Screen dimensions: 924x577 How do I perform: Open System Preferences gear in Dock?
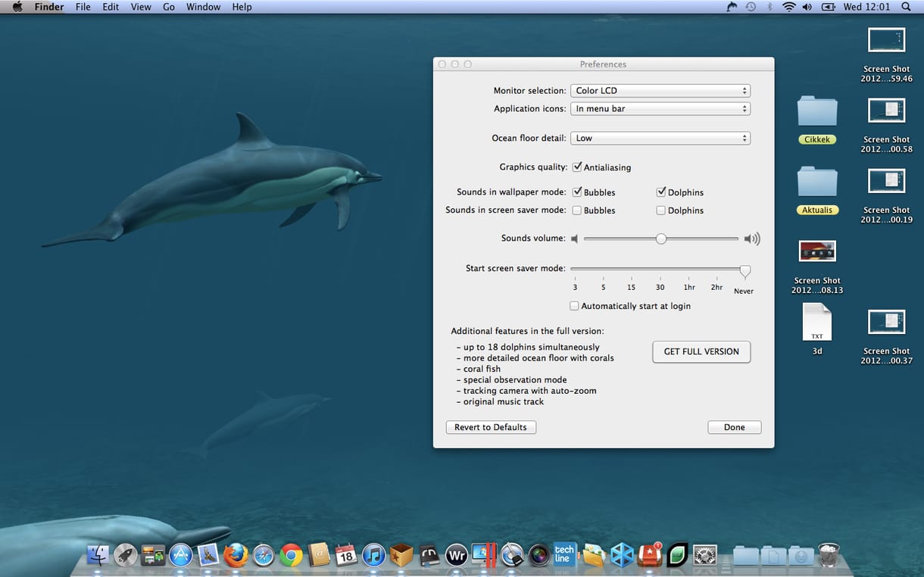[x=705, y=556]
